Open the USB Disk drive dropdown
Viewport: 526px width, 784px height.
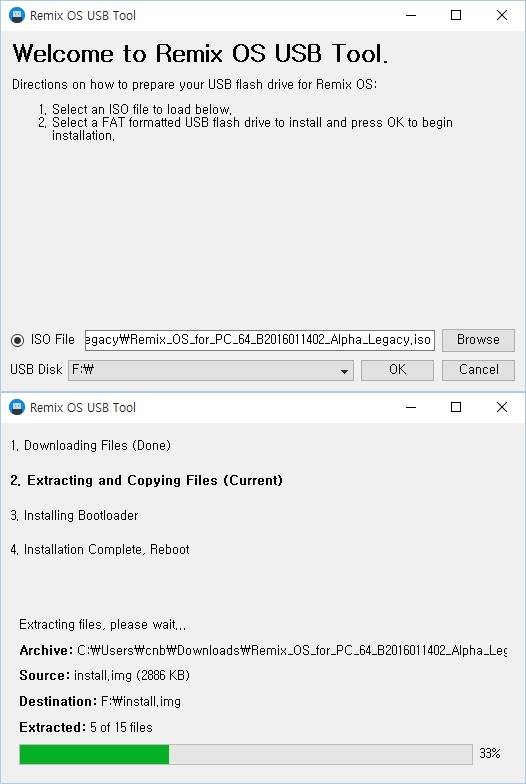[x=211, y=370]
